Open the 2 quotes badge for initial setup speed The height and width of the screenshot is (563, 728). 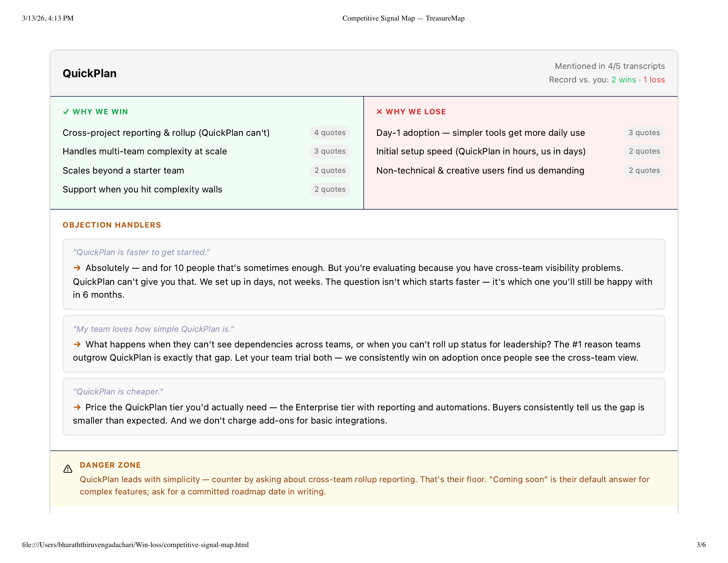coord(644,151)
